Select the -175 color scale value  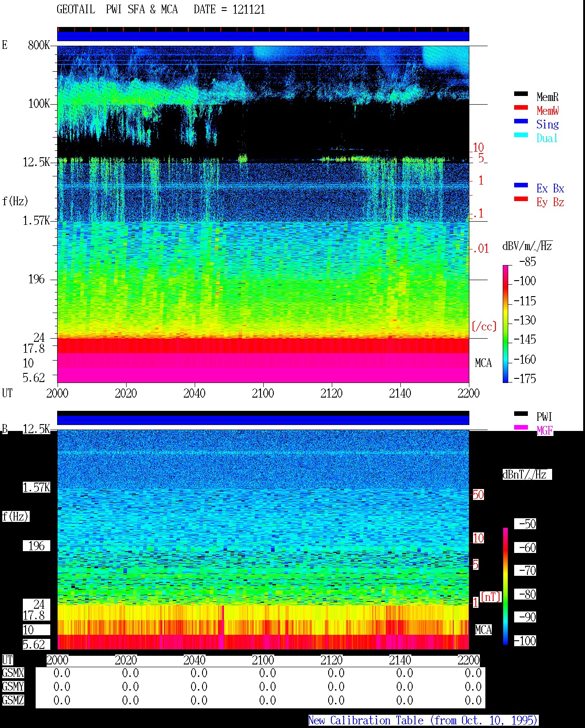tap(525, 379)
